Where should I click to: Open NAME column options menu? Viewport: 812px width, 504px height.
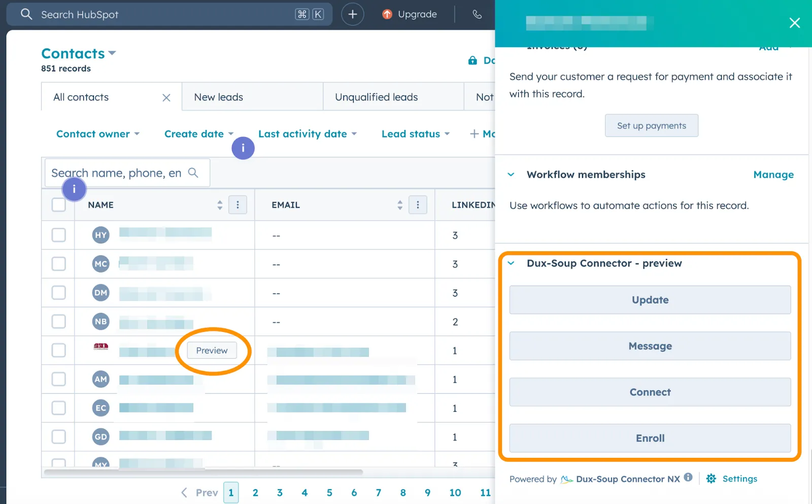pos(238,205)
